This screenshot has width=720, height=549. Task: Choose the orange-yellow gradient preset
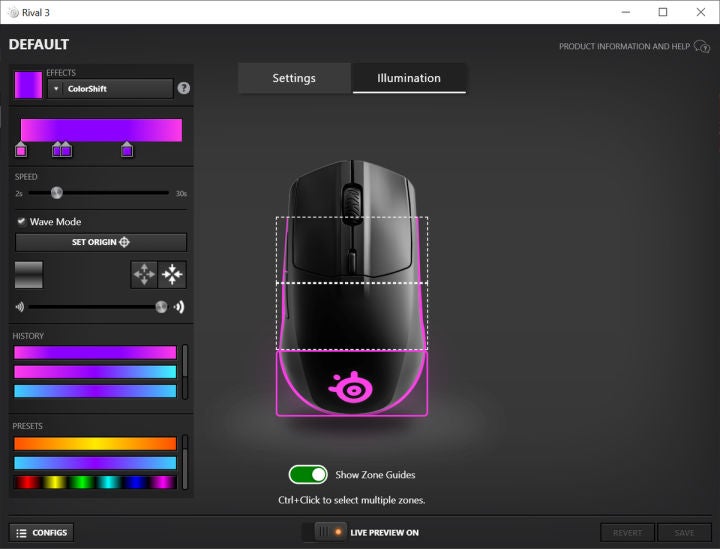pos(95,443)
